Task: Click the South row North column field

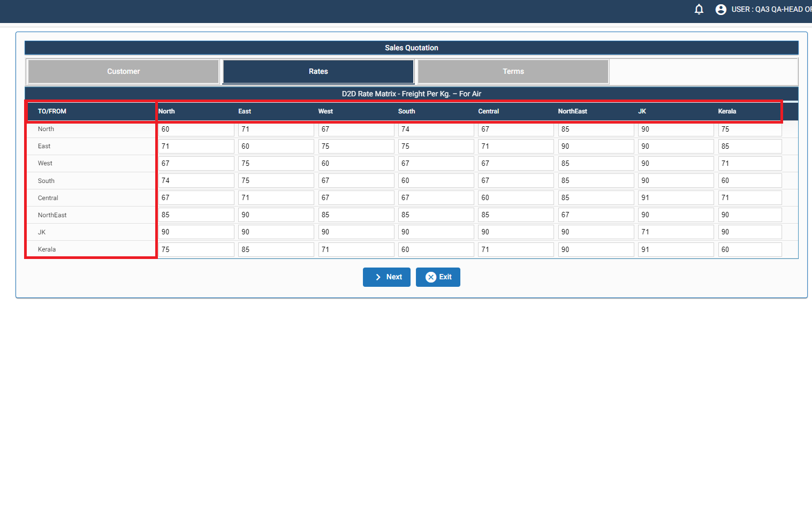Action: [196, 181]
